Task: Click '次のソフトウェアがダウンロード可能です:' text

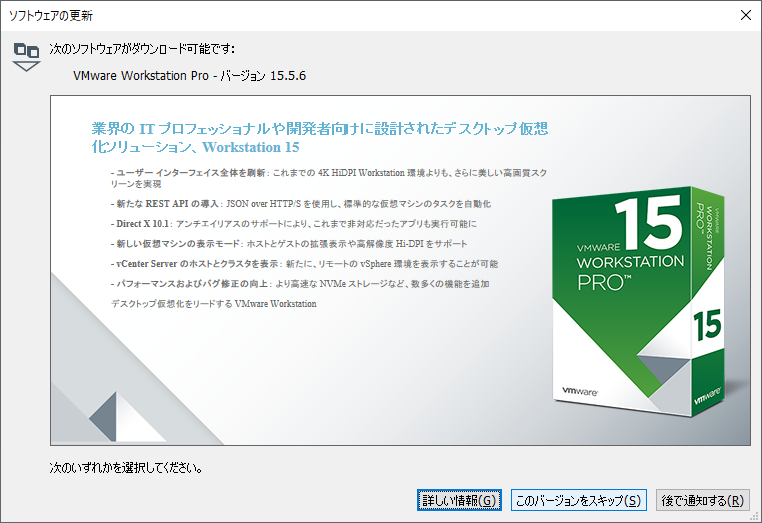Action: [142, 49]
